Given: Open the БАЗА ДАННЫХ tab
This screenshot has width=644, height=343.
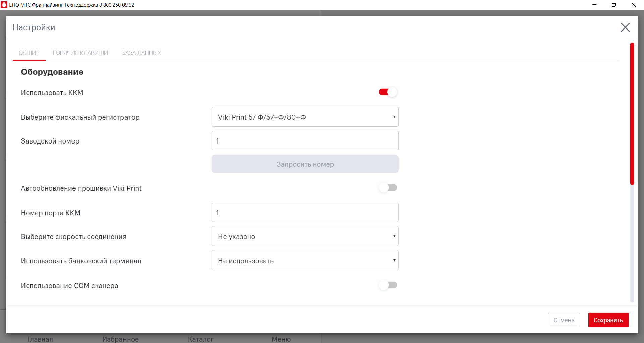Looking at the screenshot, I should [x=141, y=53].
